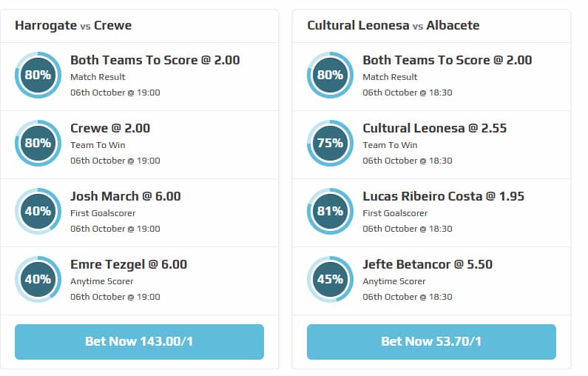588x376 pixels.
Task: Click the Cultural Leonesa @ 2.55 tip text
Action: [434, 128]
